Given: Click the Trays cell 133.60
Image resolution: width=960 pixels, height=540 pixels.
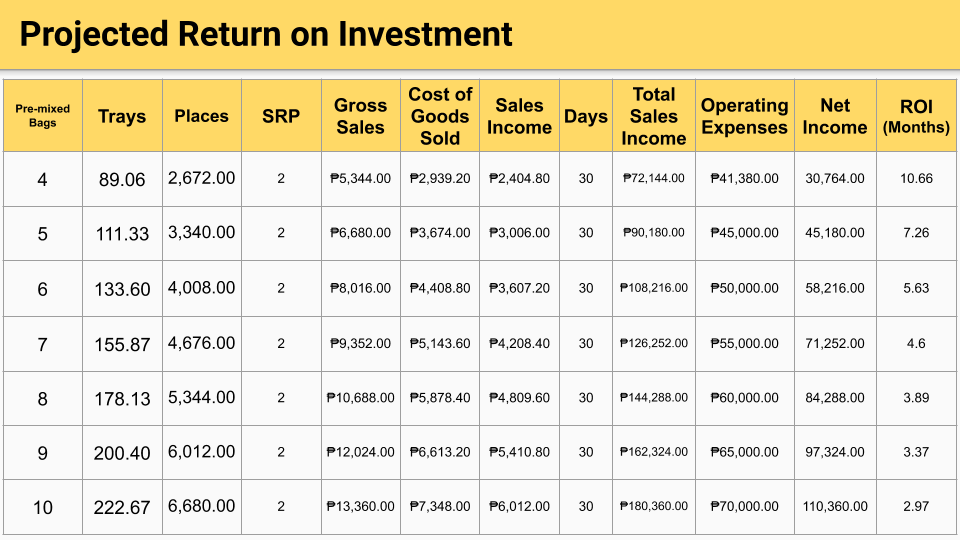Looking at the screenshot, I should (x=122, y=289).
